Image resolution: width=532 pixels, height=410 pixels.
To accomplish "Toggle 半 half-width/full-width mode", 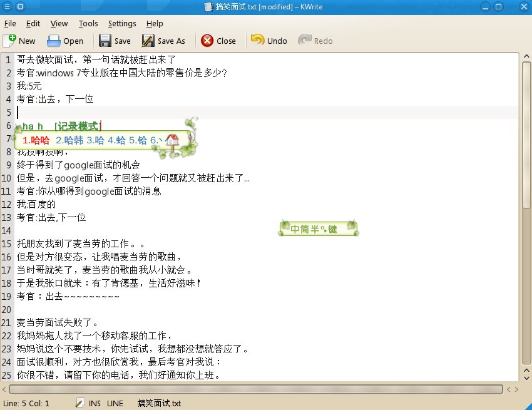I will tap(315, 229).
